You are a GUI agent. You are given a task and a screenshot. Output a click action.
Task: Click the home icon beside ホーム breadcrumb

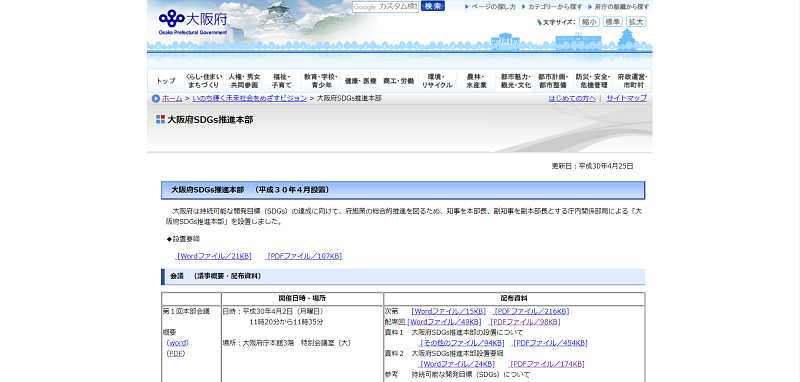[156, 98]
